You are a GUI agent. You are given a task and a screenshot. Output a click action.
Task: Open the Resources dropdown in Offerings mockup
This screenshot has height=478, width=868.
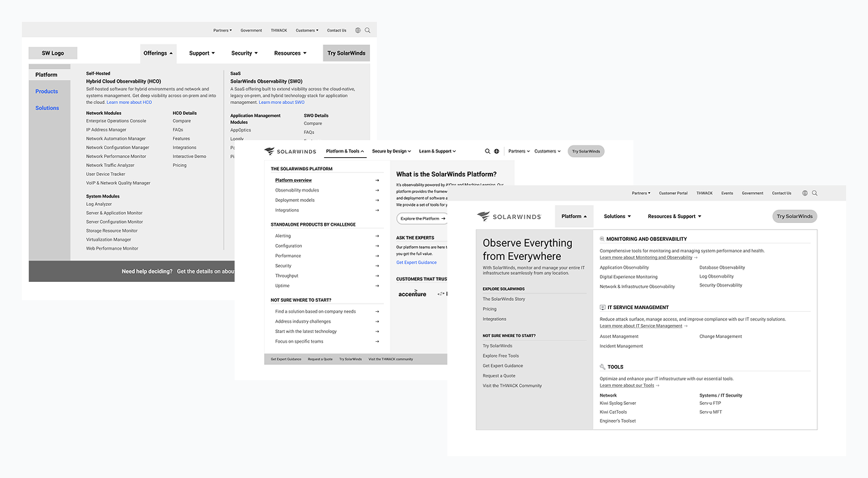pos(290,53)
